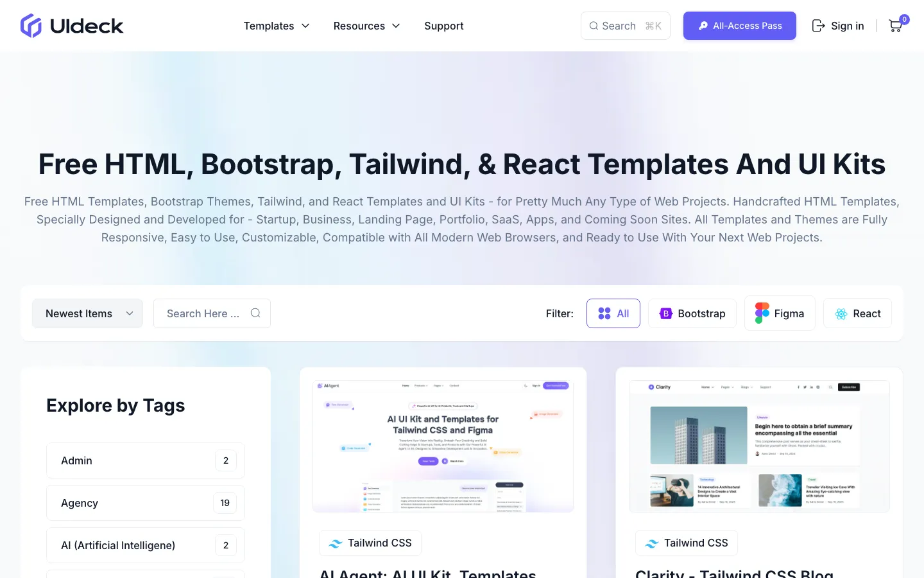Image resolution: width=924 pixels, height=578 pixels.
Task: Open the shopping cart icon
Action: click(x=895, y=26)
